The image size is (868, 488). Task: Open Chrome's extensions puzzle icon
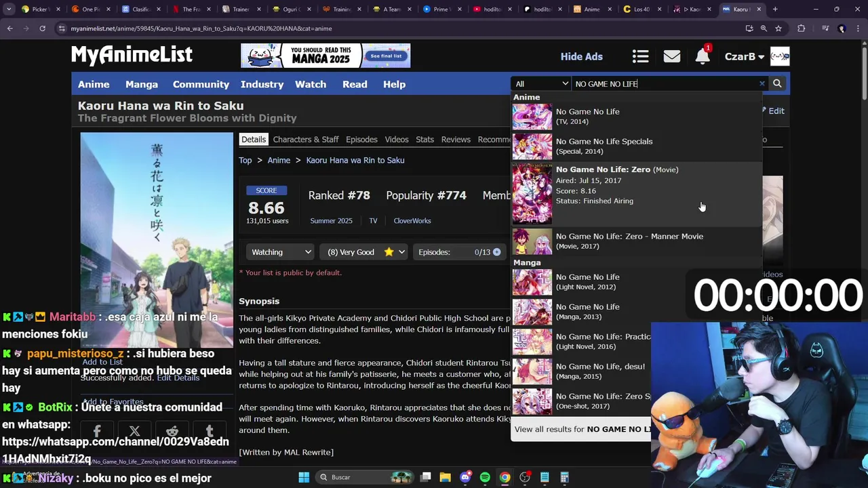pyautogui.click(x=802, y=28)
